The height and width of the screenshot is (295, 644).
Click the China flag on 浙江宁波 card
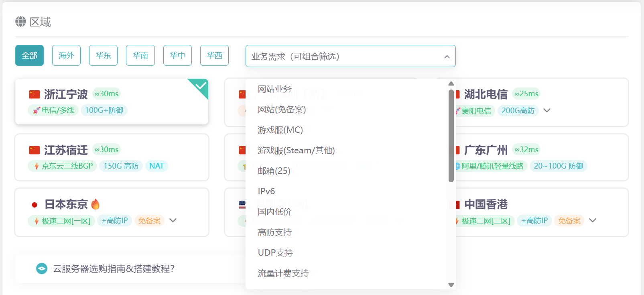coord(35,94)
